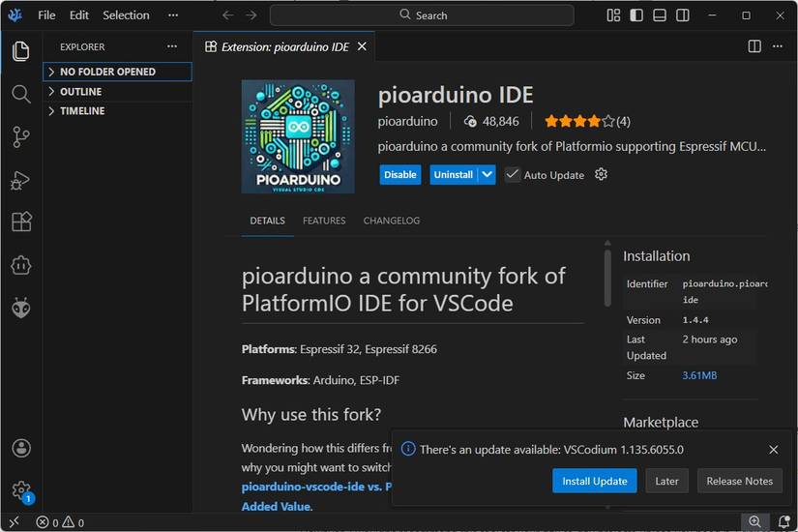Dismiss the update available notification
The width and height of the screenshot is (798, 532).
click(x=773, y=450)
